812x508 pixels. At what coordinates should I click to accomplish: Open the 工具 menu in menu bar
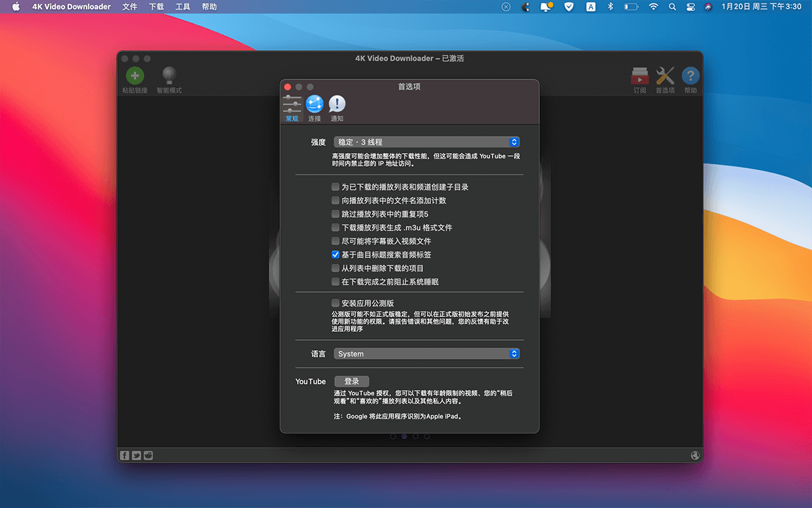(x=183, y=7)
